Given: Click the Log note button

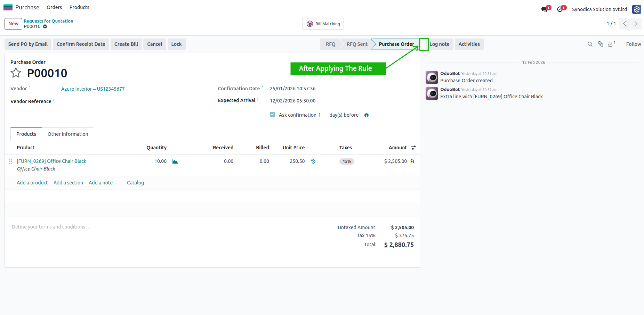Looking at the screenshot, I should 440,44.
